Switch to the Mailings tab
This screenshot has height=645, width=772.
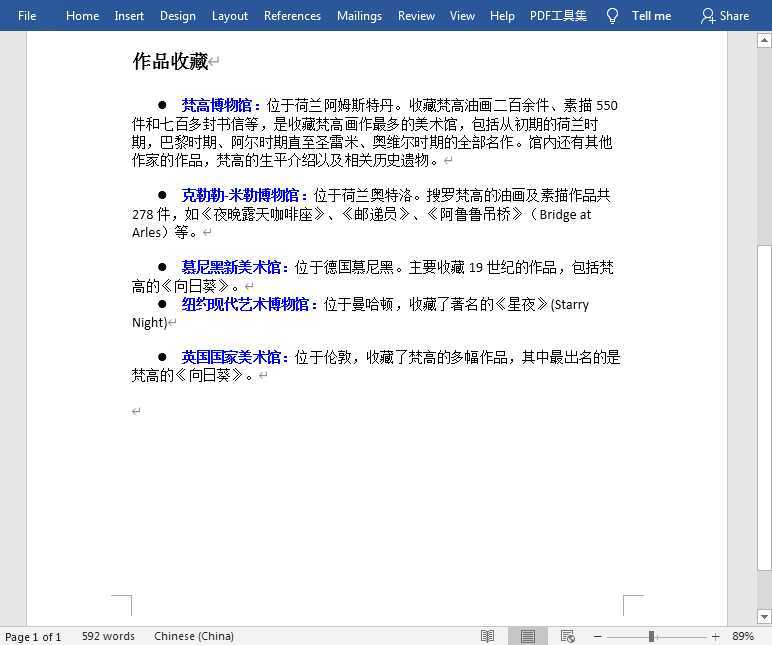[x=359, y=16]
